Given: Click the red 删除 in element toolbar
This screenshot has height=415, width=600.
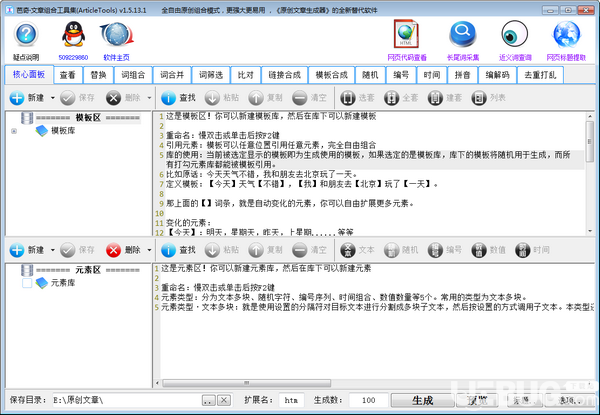Looking at the screenshot, I should 123,250.
